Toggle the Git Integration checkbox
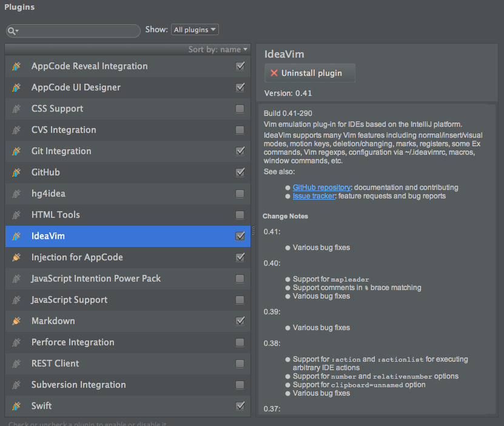Viewport: 504px width, 426px height. coord(240,150)
